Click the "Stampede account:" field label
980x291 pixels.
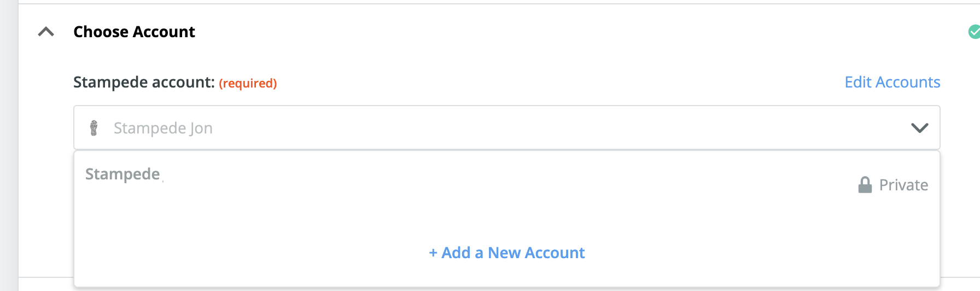(144, 82)
